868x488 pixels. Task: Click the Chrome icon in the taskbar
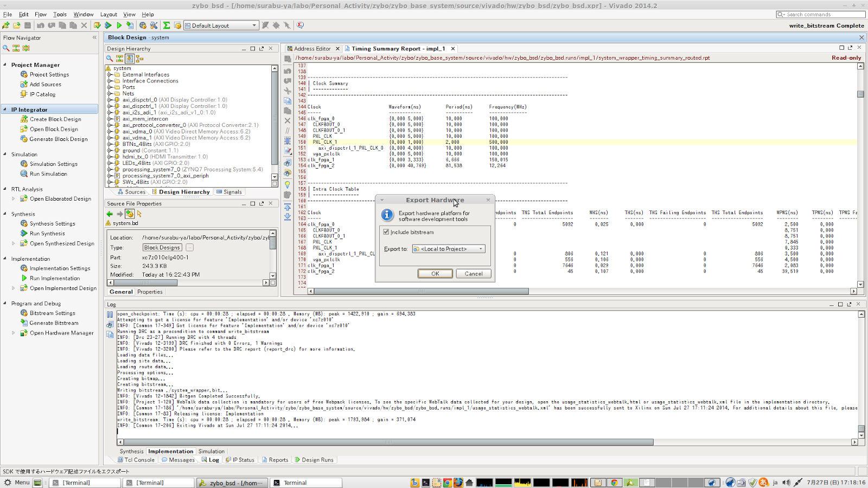coord(448,483)
